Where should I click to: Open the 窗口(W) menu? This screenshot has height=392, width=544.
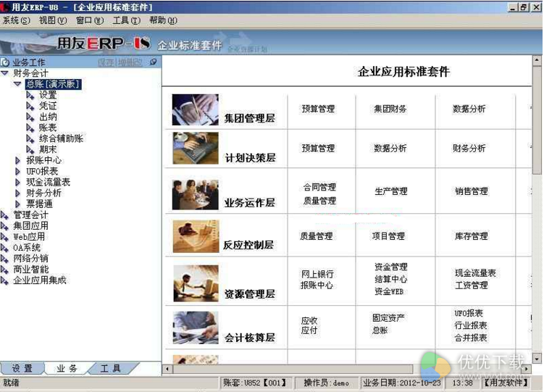click(90, 20)
